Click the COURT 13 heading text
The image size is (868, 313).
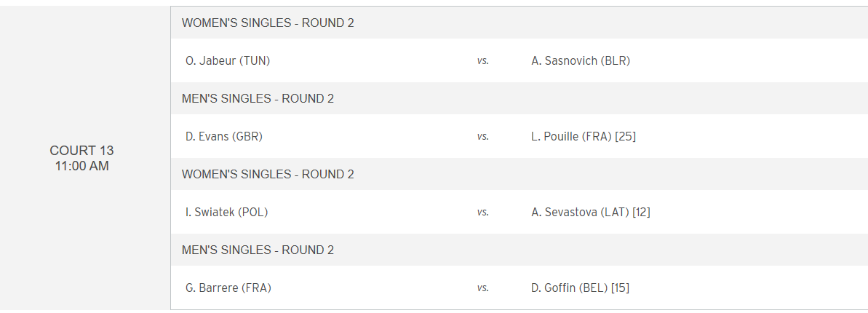tap(81, 151)
